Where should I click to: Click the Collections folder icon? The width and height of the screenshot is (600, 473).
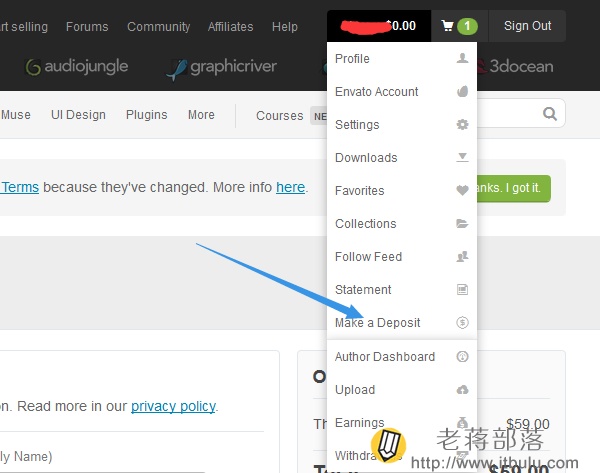click(x=462, y=223)
